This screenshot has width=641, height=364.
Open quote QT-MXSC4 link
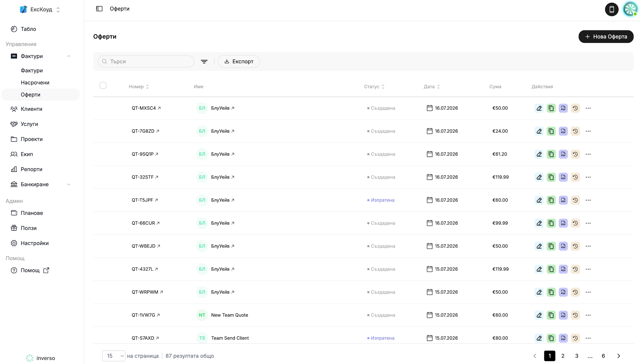pyautogui.click(x=146, y=108)
